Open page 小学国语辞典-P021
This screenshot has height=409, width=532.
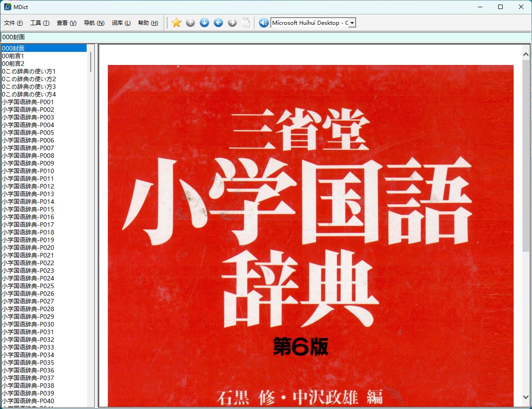(x=44, y=255)
